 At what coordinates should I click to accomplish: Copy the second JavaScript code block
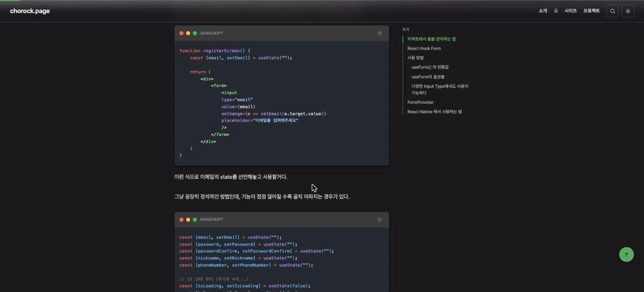(x=379, y=220)
